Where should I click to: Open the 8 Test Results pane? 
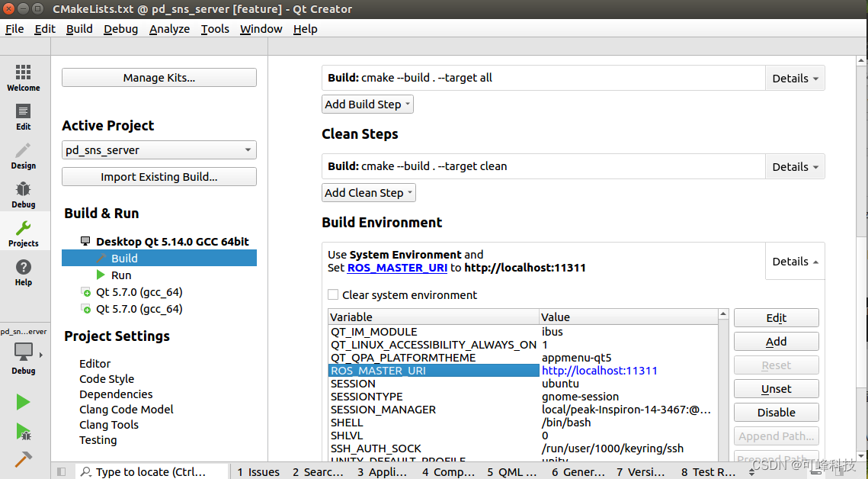[x=708, y=472]
